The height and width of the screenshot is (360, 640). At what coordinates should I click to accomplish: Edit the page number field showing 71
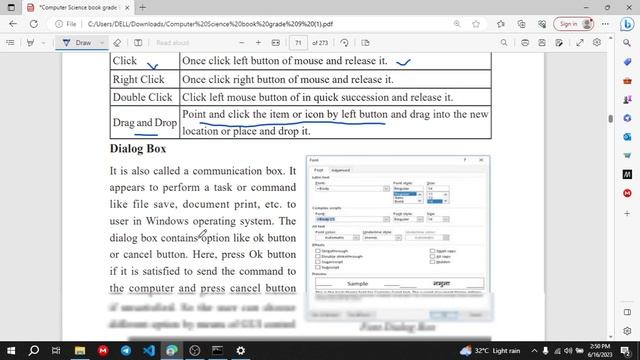coord(298,42)
